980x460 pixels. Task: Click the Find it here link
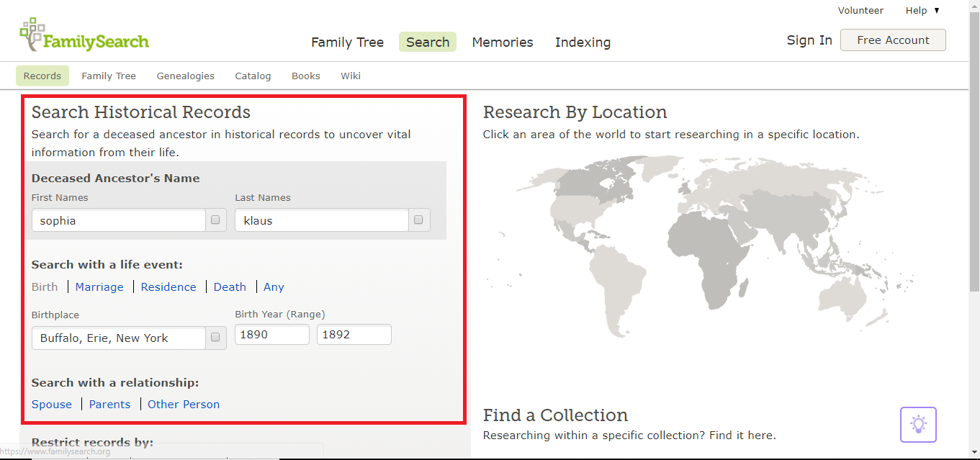(x=739, y=435)
